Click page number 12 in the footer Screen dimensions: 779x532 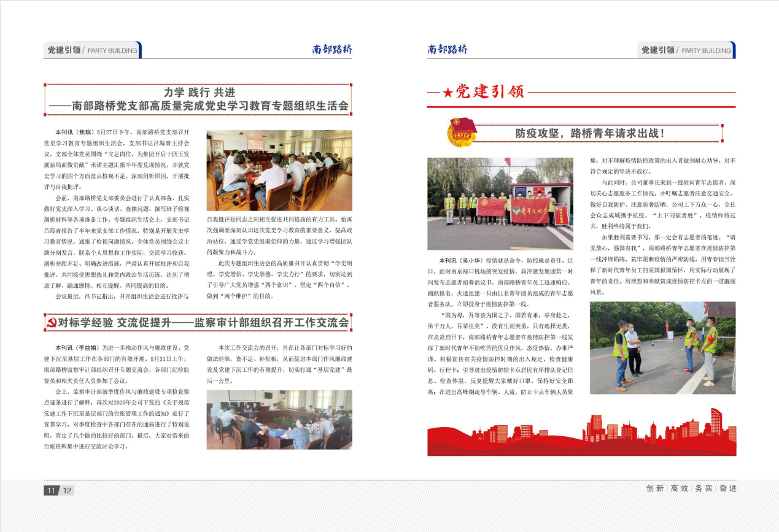click(67, 490)
